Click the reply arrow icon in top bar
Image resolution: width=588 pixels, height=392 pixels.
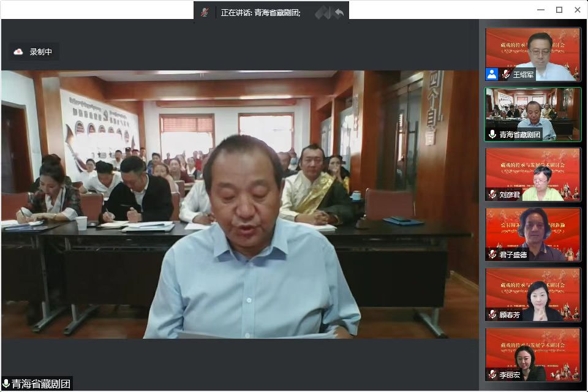pyautogui.click(x=339, y=12)
